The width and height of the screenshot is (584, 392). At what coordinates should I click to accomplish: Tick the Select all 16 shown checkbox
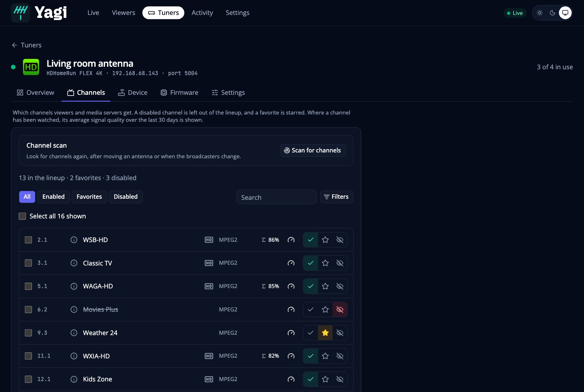pyautogui.click(x=22, y=216)
